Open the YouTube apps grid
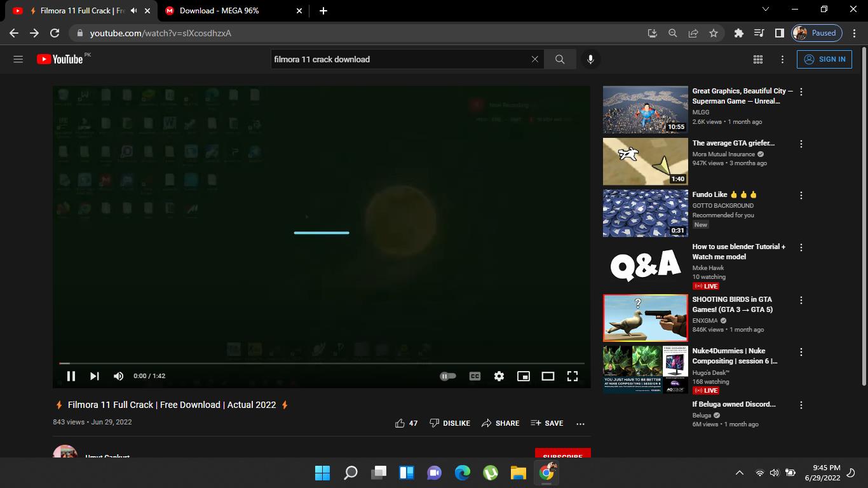 (758, 59)
